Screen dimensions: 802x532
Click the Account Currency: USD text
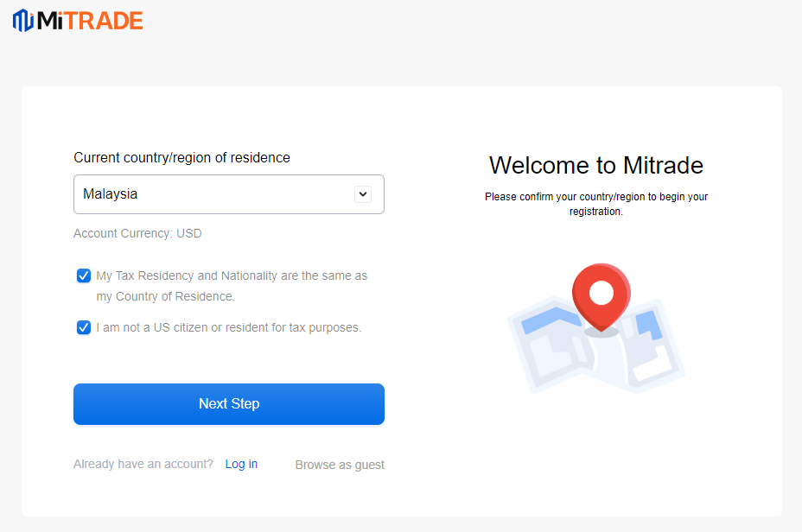point(137,233)
